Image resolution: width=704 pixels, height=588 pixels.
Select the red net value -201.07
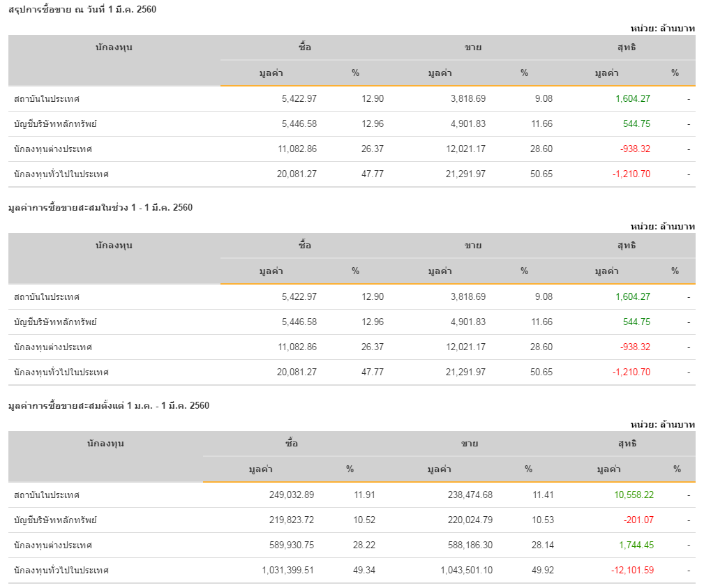[638, 520]
